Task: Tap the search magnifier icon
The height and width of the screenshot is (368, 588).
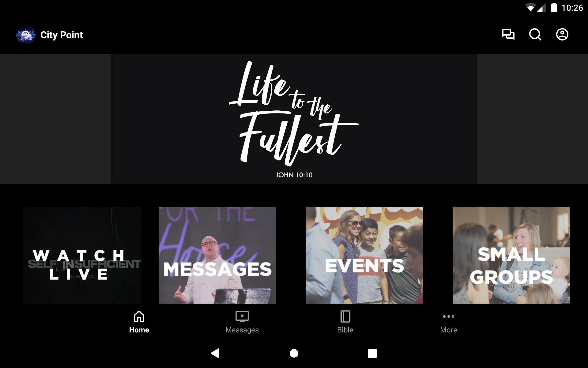Action: click(535, 34)
